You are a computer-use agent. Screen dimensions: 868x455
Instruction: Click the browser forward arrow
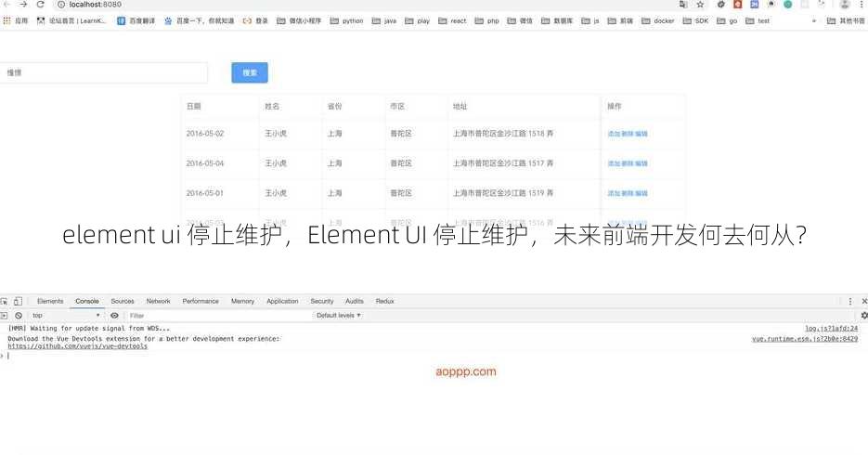(23, 4)
